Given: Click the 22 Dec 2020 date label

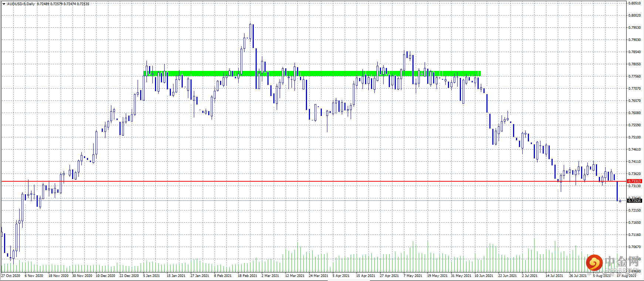Looking at the screenshot, I should (x=129, y=275).
